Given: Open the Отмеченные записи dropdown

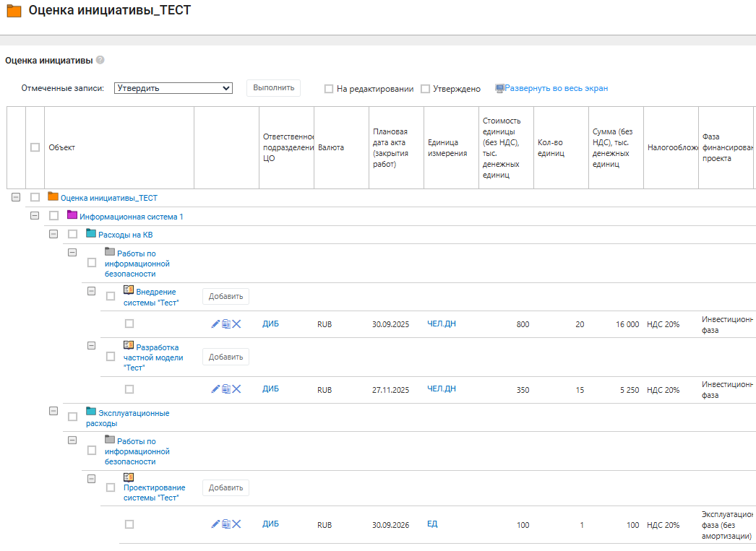Looking at the screenshot, I should 173,88.
